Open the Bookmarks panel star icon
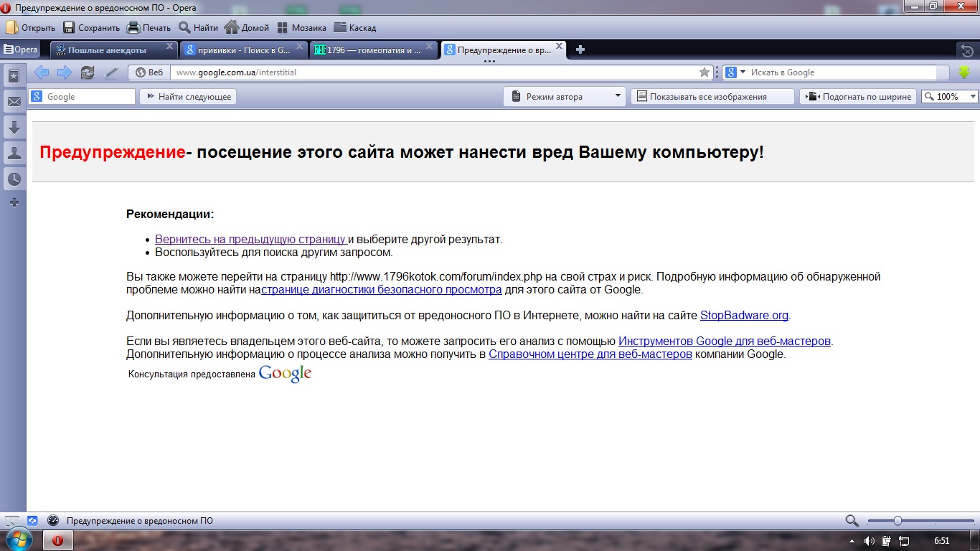Image resolution: width=980 pixels, height=551 pixels. coord(14,76)
